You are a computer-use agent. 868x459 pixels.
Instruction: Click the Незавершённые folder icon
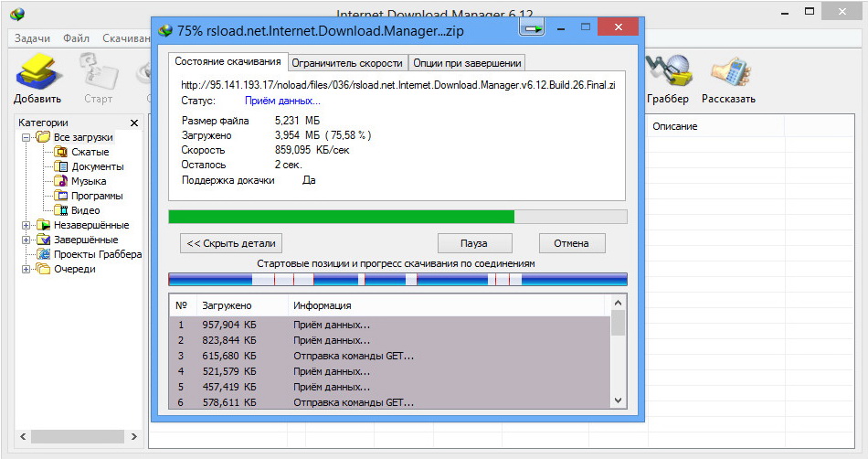pyautogui.click(x=43, y=225)
